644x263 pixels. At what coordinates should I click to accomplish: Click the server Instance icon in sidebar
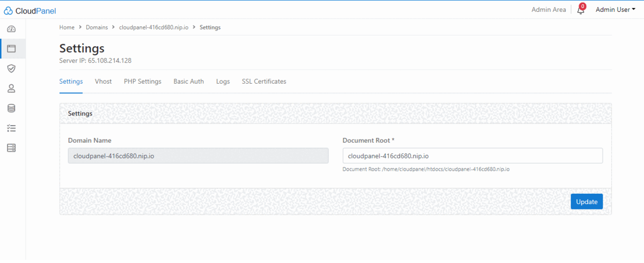pos(11,148)
